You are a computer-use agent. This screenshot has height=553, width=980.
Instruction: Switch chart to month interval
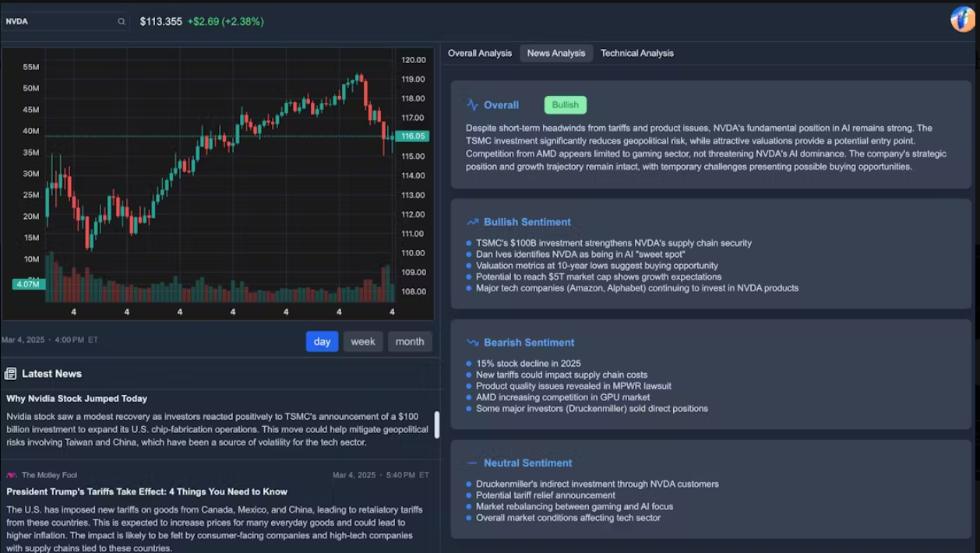pos(410,341)
